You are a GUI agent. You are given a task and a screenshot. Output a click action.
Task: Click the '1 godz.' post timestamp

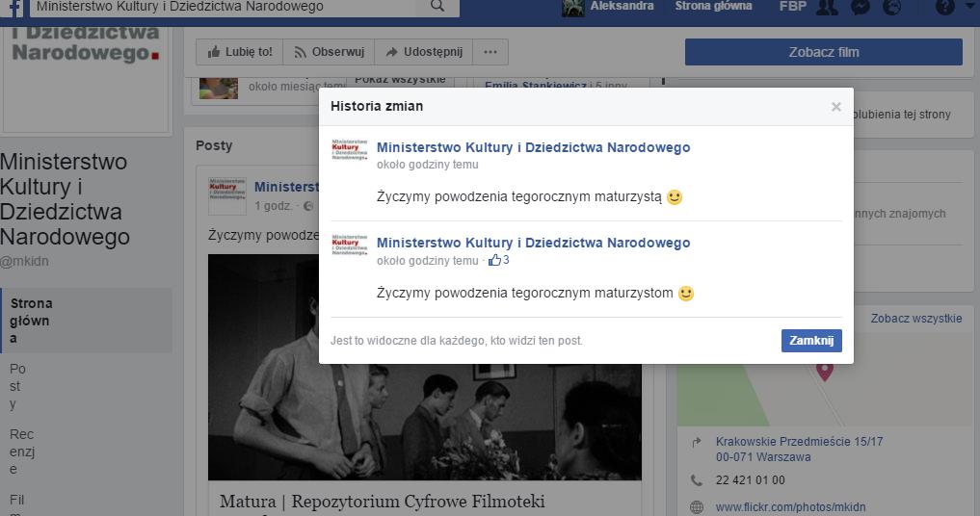point(273,205)
